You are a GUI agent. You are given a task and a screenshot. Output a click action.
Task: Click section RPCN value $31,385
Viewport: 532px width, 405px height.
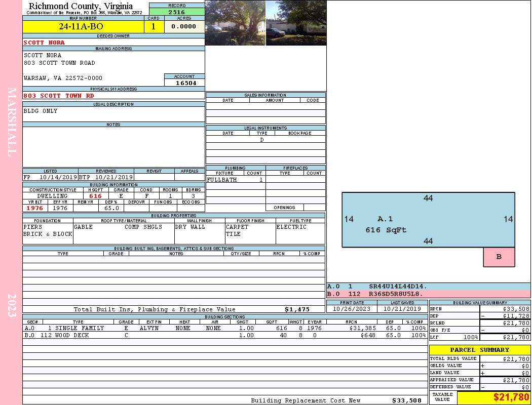coord(363,328)
